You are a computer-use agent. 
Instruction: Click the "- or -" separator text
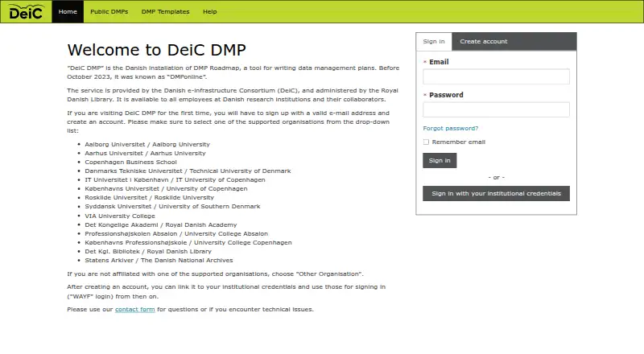(496, 178)
